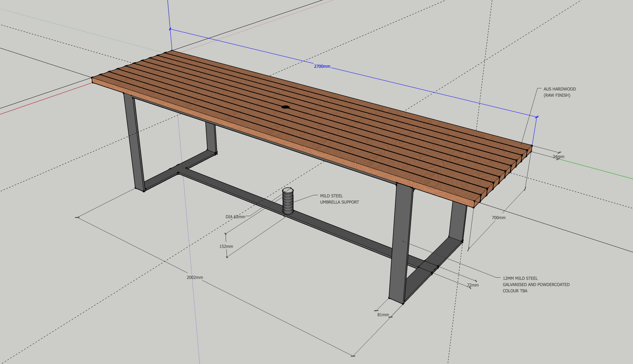The width and height of the screenshot is (633, 364).
Task: Click the MILD STEEL annotation text
Action: (x=331, y=196)
